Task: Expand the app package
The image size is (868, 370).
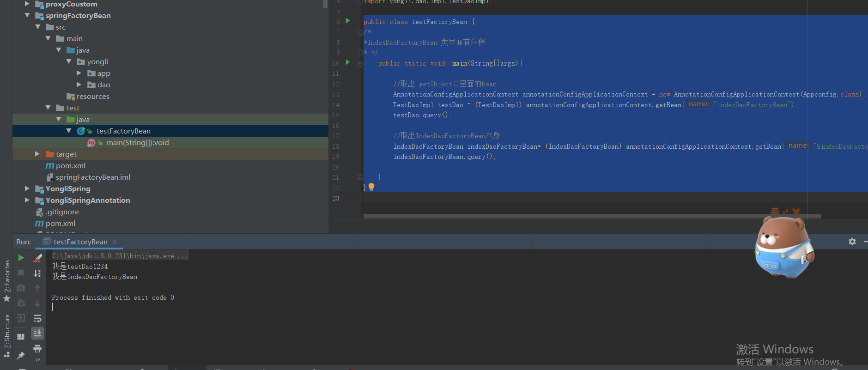Action: click(79, 73)
